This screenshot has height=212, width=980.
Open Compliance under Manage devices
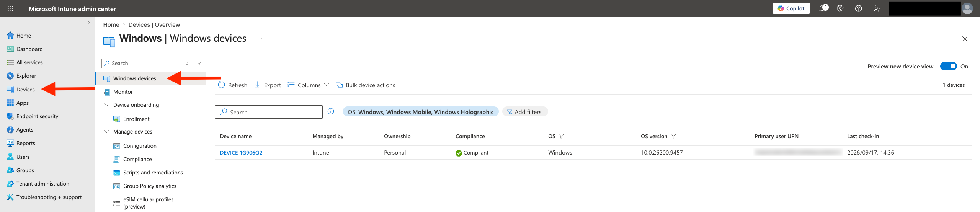coord(137,159)
